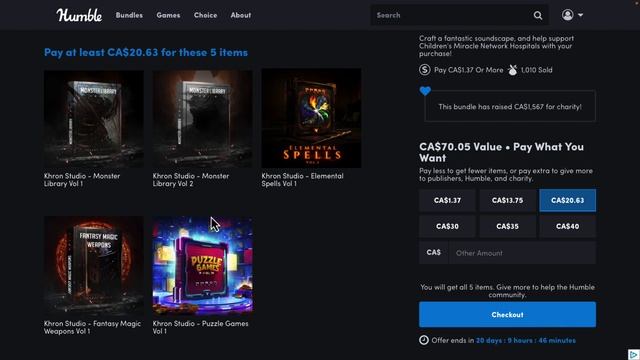Click the '1,010 Sold' label
The image size is (640, 360).
tap(536, 70)
